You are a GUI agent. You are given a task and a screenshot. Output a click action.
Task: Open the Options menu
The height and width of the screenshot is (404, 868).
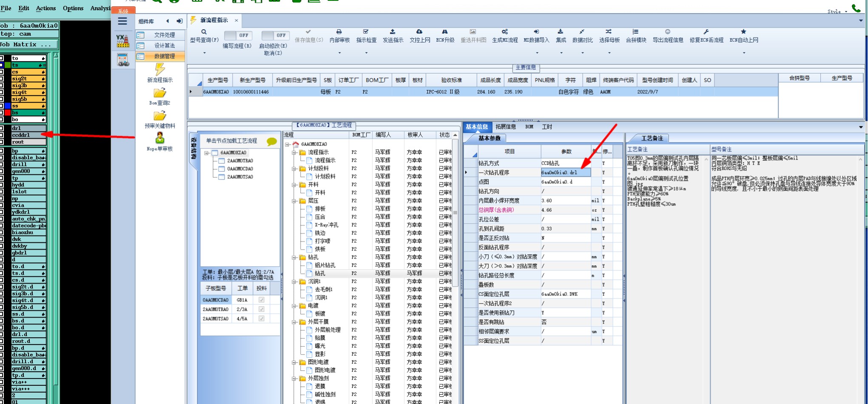[73, 8]
